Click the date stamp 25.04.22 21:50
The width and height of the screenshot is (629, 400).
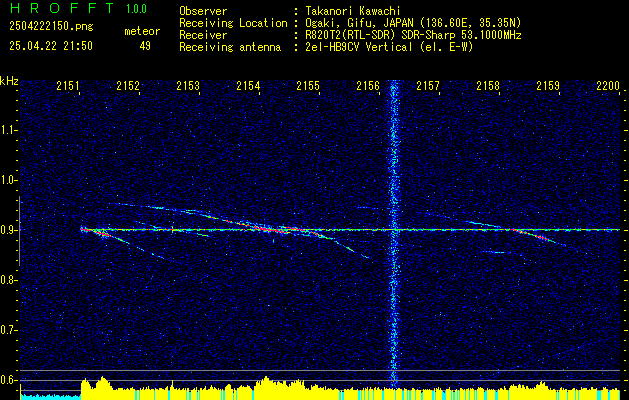(x=51, y=46)
